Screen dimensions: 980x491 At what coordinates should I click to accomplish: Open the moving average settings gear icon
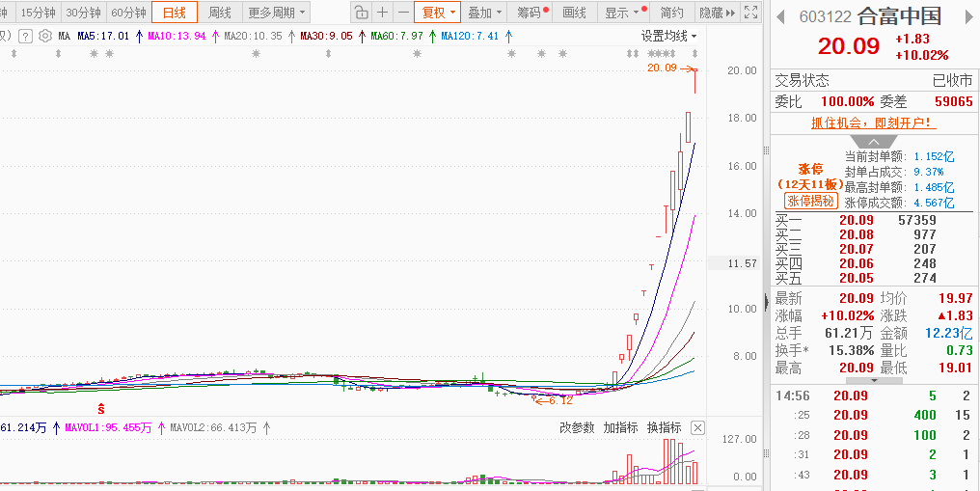(x=45, y=37)
